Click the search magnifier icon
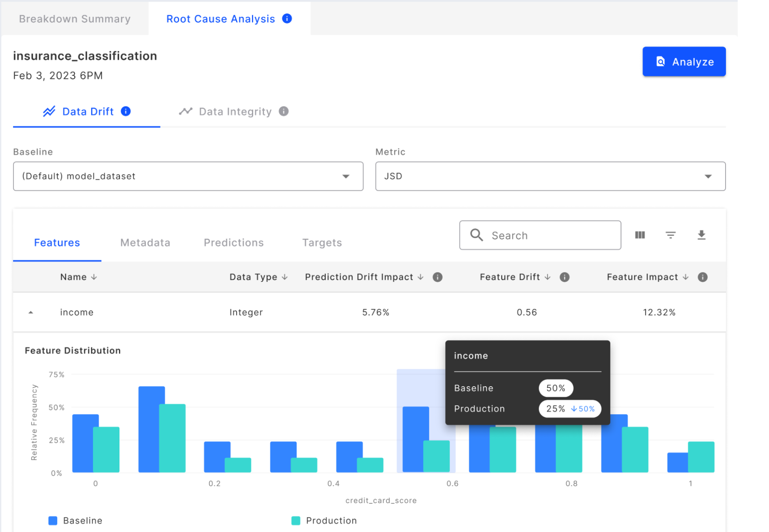Image resolution: width=769 pixels, height=532 pixels. tap(476, 235)
